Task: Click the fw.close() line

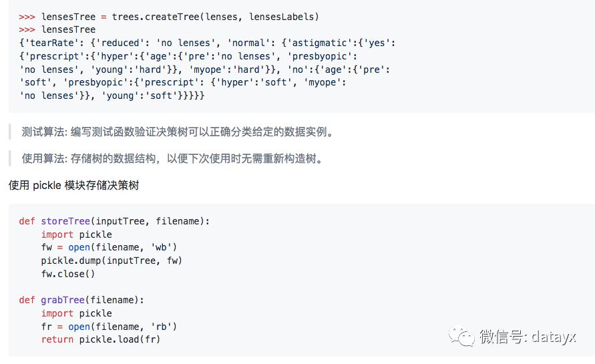Action: click(68, 274)
